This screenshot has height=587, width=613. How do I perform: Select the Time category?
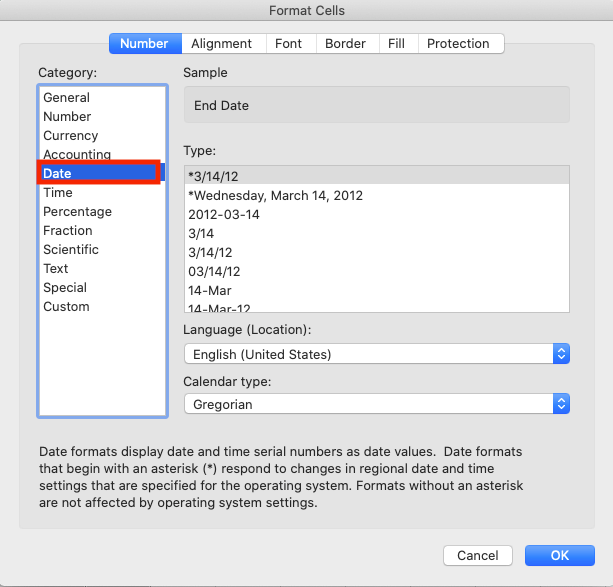(x=58, y=193)
